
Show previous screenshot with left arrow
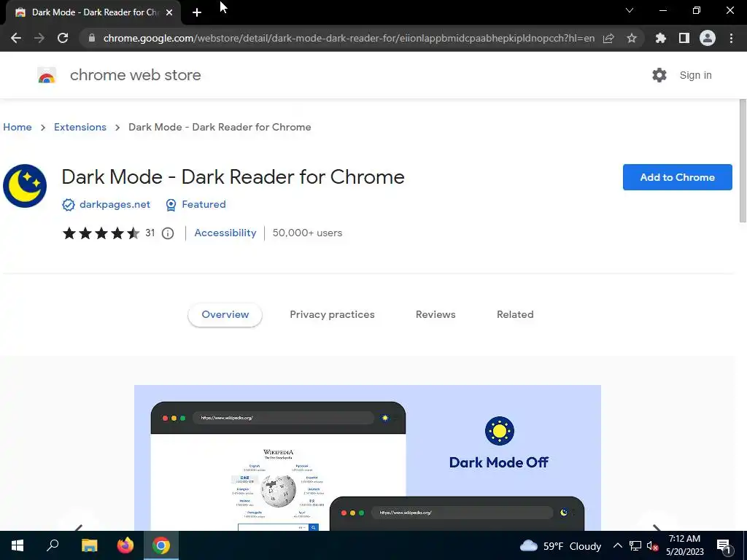click(x=79, y=526)
